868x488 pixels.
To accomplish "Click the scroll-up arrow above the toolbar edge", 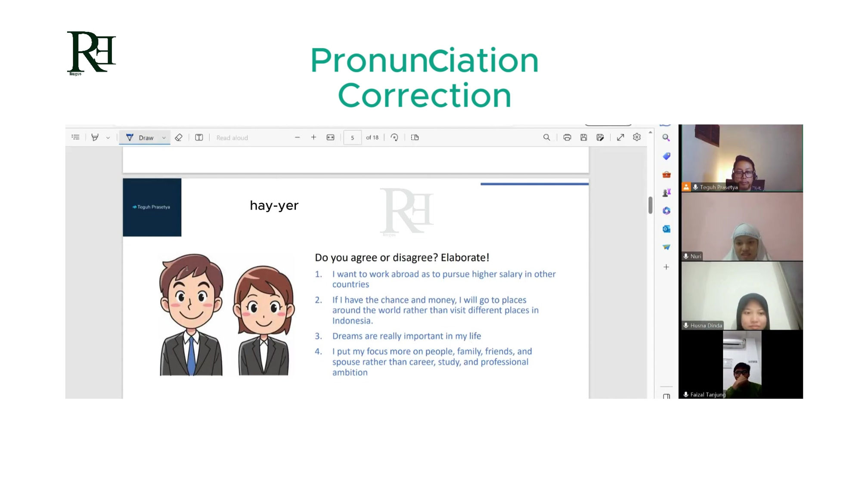I will click(x=651, y=133).
